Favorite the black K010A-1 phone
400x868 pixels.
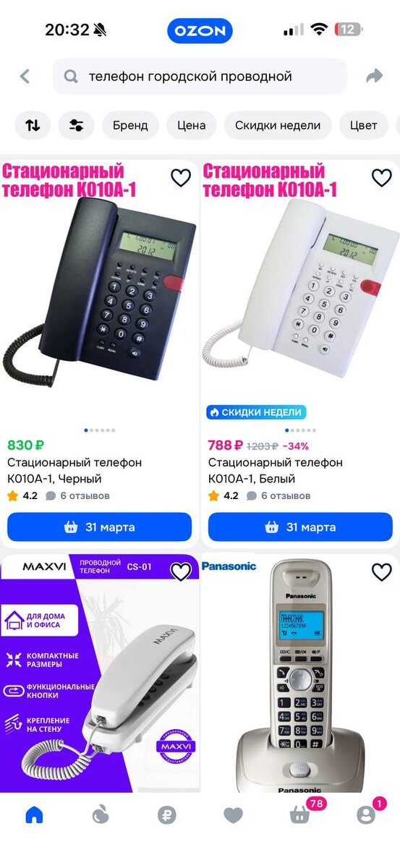tap(180, 178)
